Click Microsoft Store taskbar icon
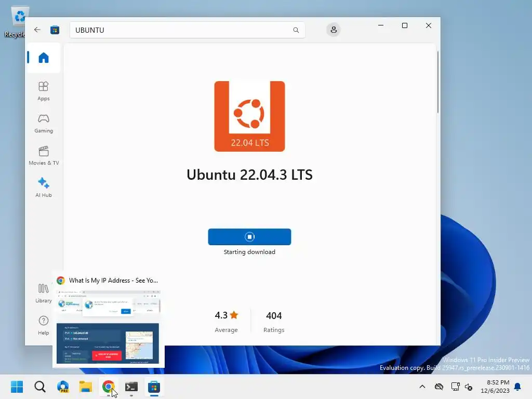 click(x=154, y=387)
